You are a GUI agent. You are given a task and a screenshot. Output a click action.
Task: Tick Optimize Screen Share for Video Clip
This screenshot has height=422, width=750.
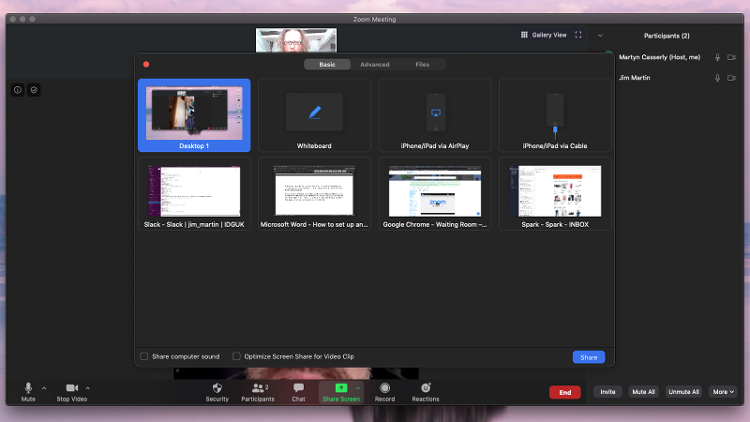tap(236, 356)
